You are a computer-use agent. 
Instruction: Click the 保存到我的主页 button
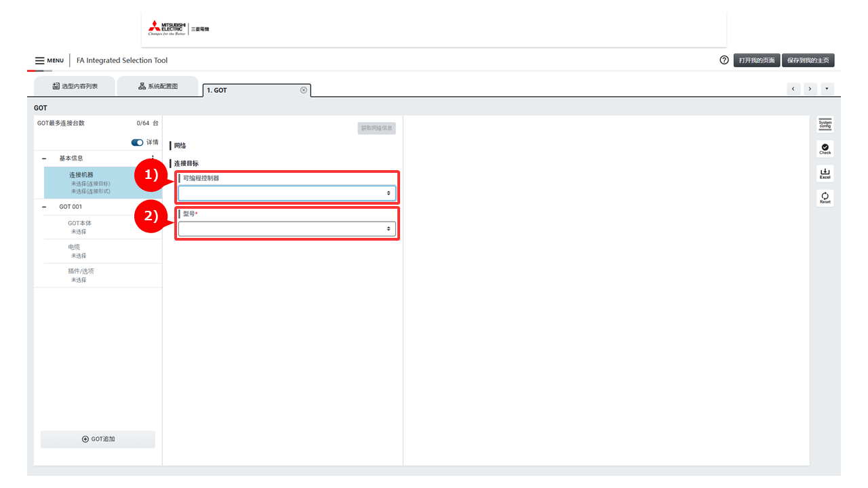point(808,60)
